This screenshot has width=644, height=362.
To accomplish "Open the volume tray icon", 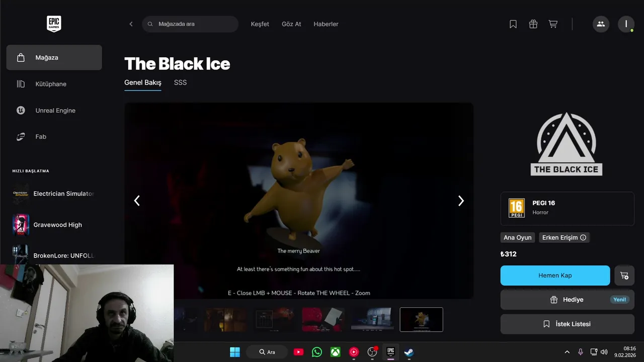I will click(x=604, y=352).
